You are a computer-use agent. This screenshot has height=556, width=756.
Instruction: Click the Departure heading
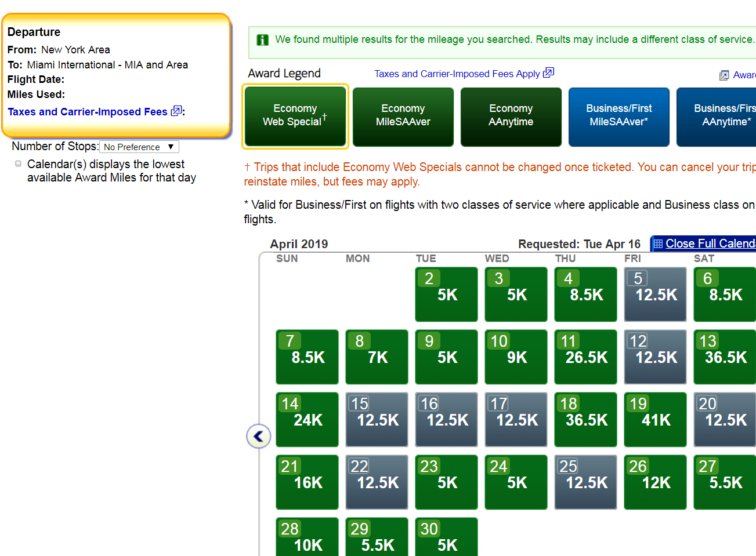34,32
